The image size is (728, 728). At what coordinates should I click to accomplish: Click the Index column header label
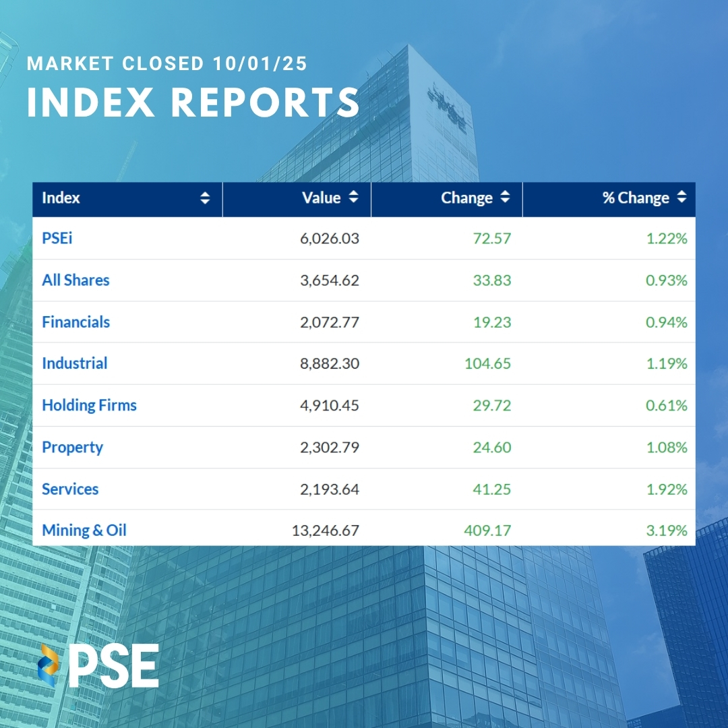(61, 198)
